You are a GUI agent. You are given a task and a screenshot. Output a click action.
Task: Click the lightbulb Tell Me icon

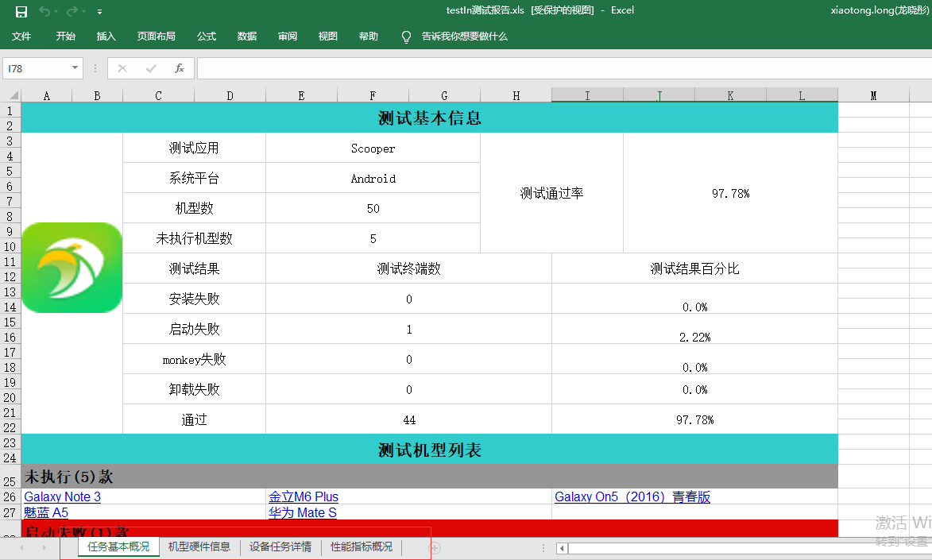click(x=406, y=37)
